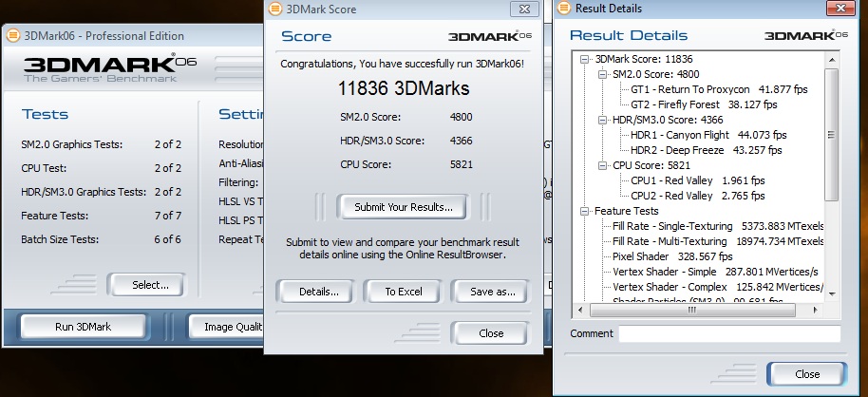Close the Result Details window with red X

coord(840,8)
